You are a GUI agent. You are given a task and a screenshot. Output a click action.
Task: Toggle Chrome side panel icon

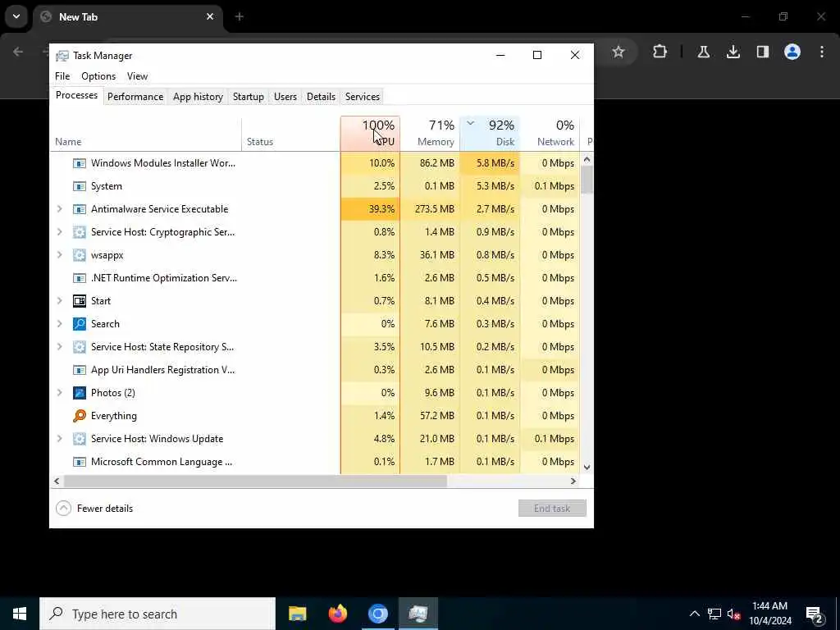tap(763, 52)
